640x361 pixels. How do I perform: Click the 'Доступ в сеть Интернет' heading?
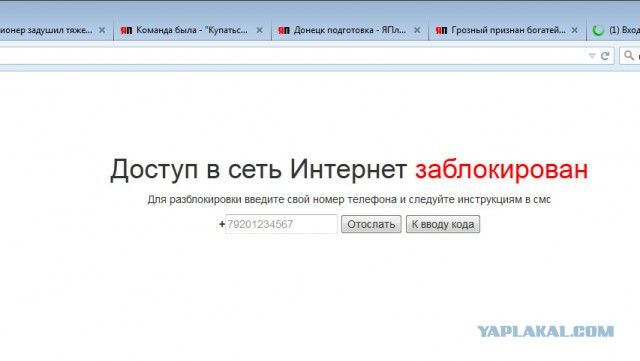pos(258,169)
